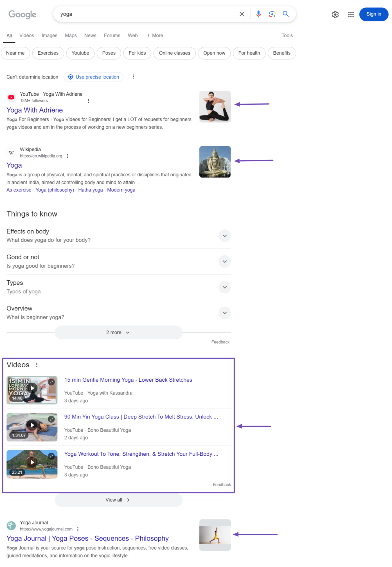This screenshot has height=567, width=392.
Task: Click the precise location target icon
Action: (x=71, y=77)
